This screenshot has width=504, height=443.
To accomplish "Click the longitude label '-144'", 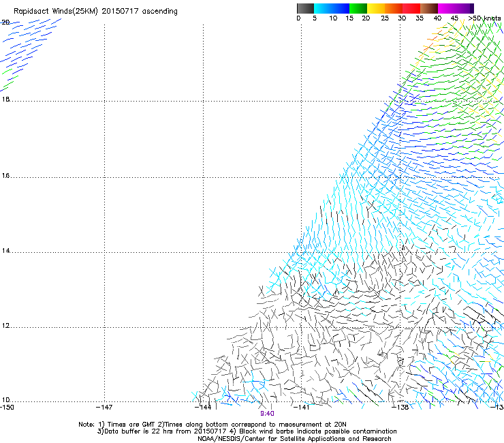I will 203,408.
